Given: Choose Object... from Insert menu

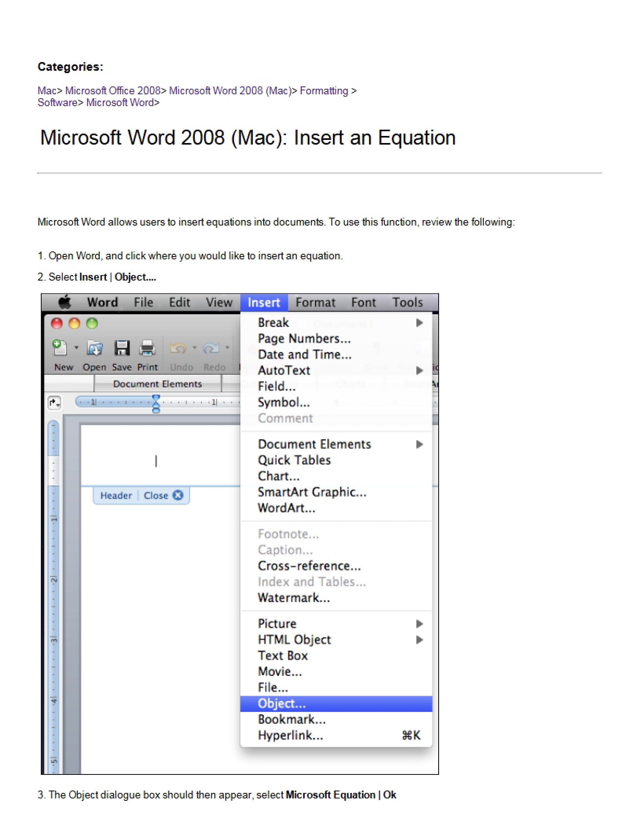Looking at the screenshot, I should (x=336, y=704).
